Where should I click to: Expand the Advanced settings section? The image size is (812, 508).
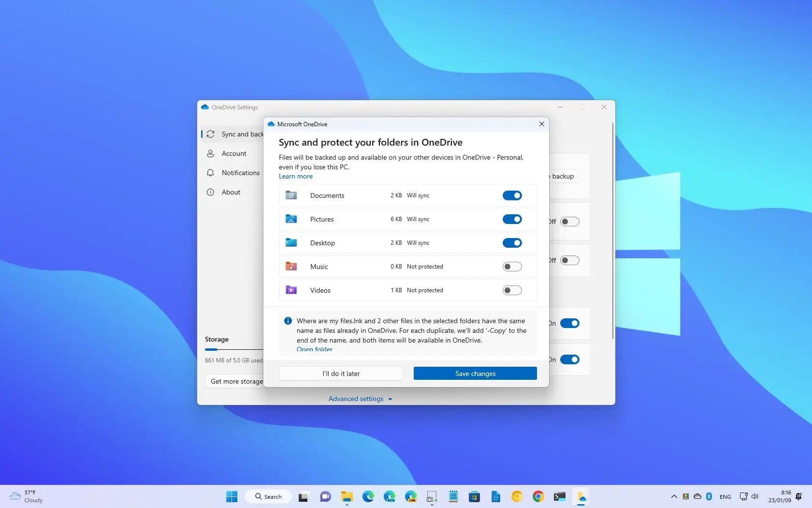pos(360,399)
